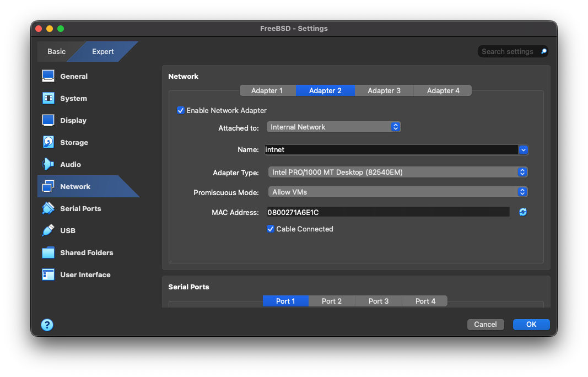Expand the network Name combo box arrow

coord(524,150)
